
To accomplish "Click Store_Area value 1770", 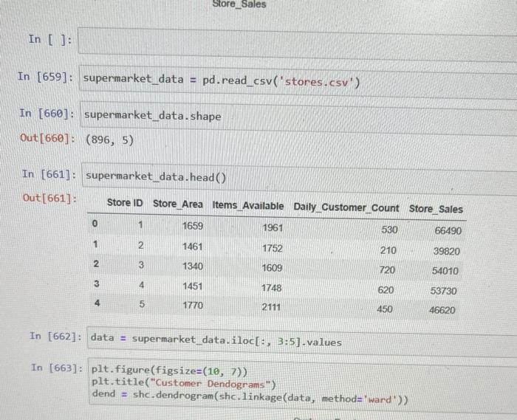I will click(193, 305).
